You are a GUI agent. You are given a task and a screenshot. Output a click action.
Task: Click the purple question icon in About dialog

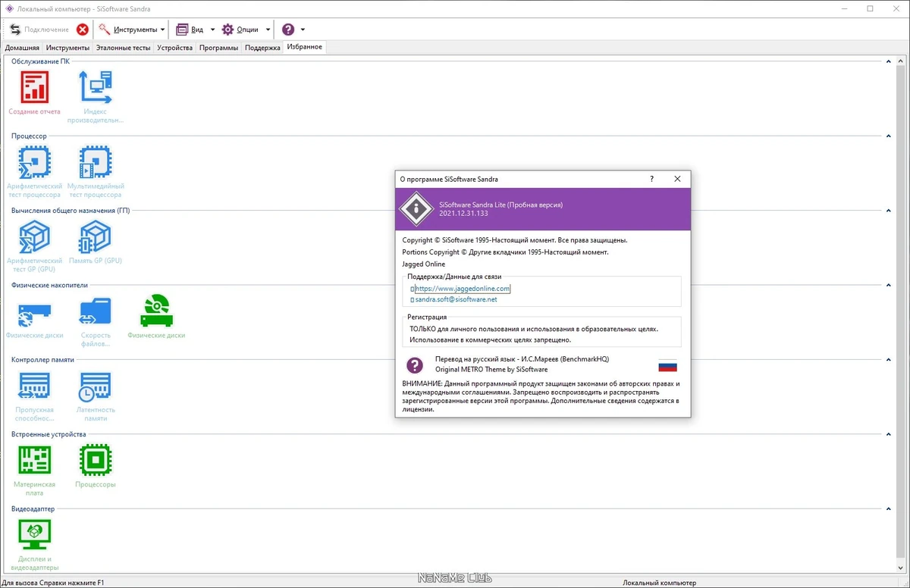[415, 365]
